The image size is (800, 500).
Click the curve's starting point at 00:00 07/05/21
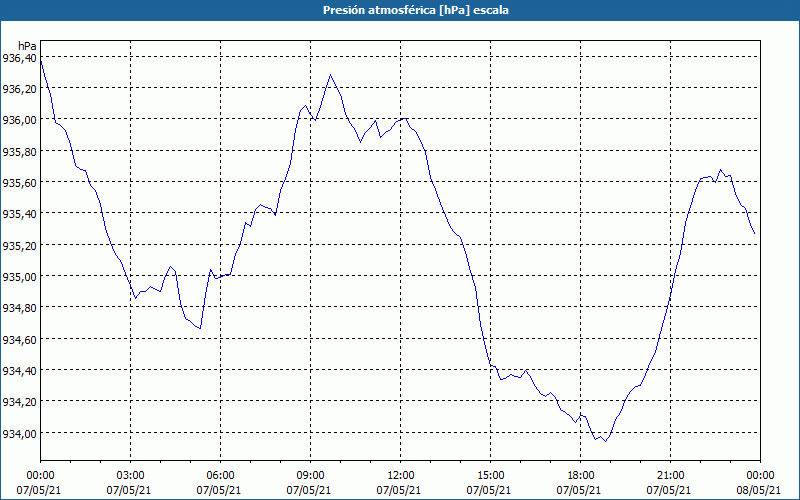tap(41, 61)
